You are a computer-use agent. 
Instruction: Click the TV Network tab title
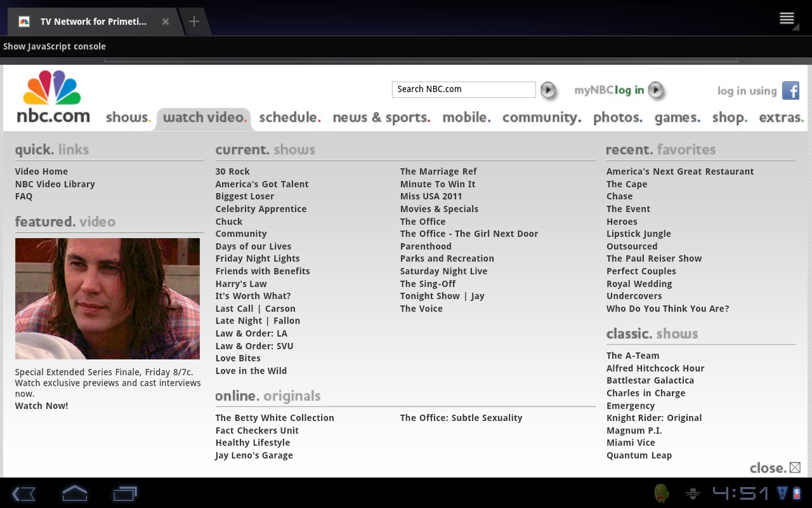click(93, 22)
